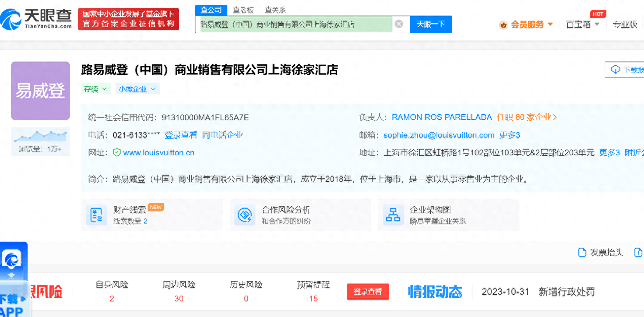Visit www.louisvuitton.cn website link

pyautogui.click(x=158, y=153)
